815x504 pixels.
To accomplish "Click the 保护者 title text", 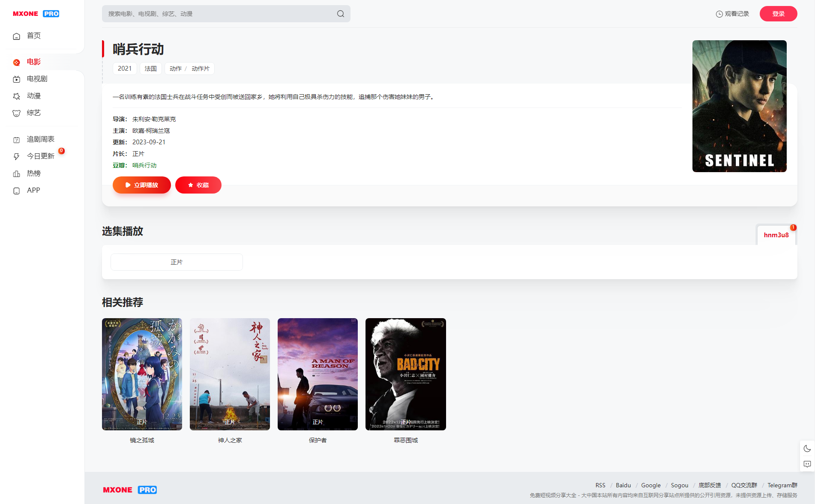I will 318,440.
